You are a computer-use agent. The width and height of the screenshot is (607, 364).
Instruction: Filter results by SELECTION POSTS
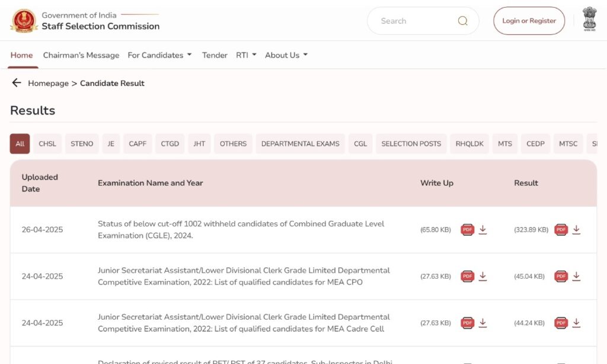pyautogui.click(x=411, y=143)
